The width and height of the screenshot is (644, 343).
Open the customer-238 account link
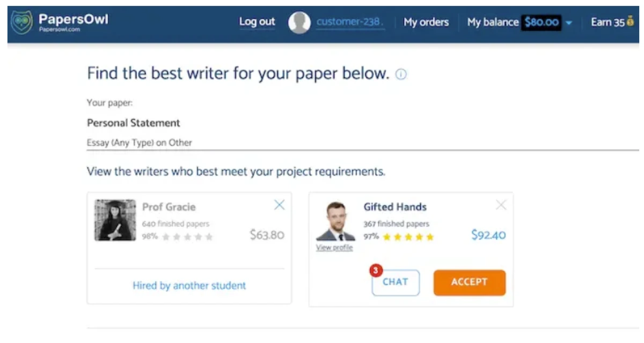[350, 22]
